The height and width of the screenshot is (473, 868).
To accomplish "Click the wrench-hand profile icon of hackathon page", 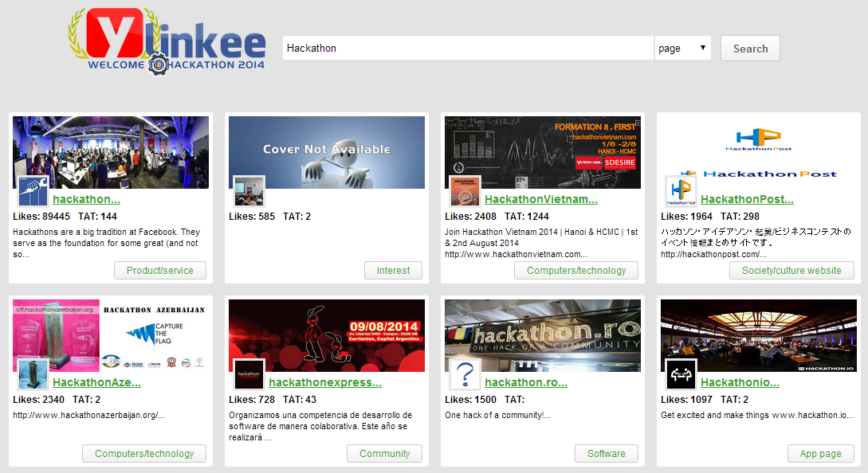I will (x=33, y=191).
